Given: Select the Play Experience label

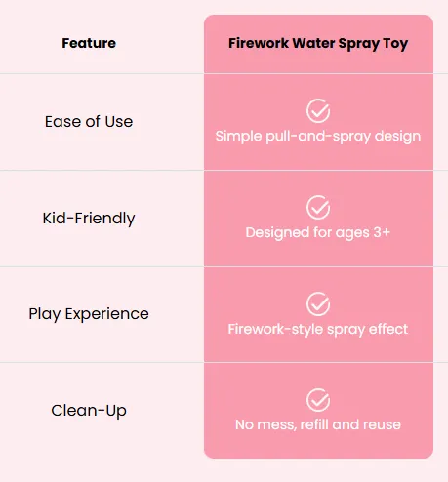Looking at the screenshot, I should tap(89, 314).
